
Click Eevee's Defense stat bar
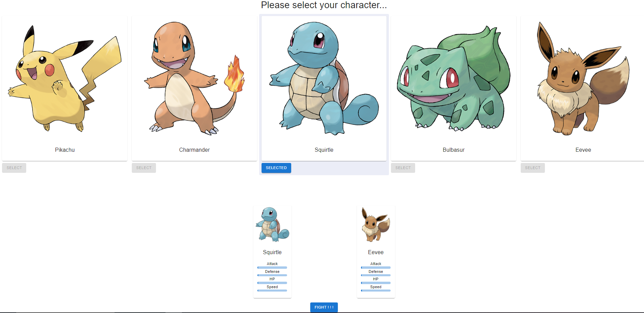click(376, 275)
